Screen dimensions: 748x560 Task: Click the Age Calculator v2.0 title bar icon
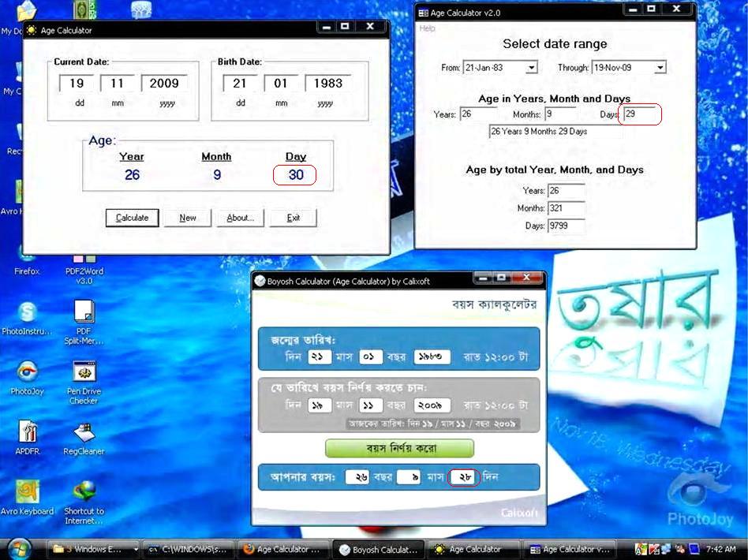[x=423, y=13]
